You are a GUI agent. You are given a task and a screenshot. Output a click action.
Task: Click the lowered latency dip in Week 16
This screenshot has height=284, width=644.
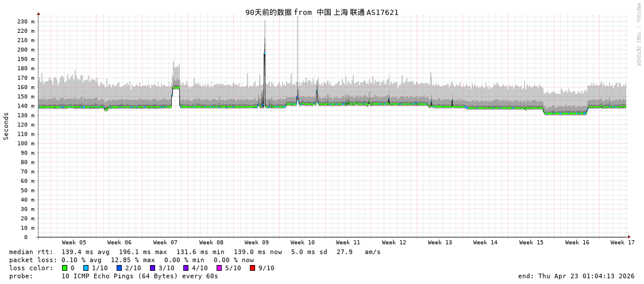(x=565, y=113)
